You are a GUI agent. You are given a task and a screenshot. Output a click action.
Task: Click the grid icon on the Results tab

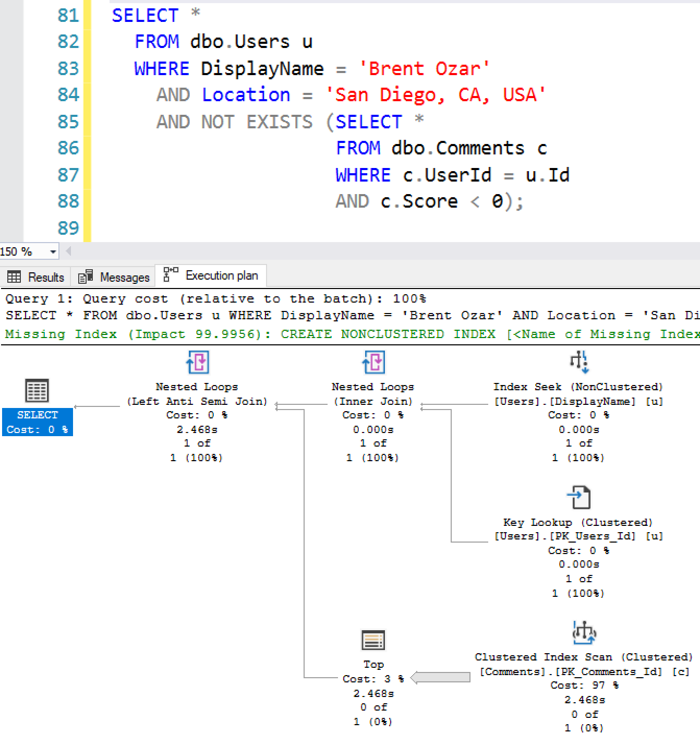tap(14, 277)
